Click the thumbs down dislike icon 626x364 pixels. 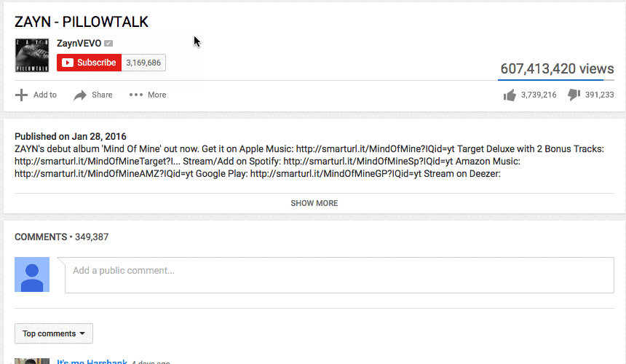(574, 95)
